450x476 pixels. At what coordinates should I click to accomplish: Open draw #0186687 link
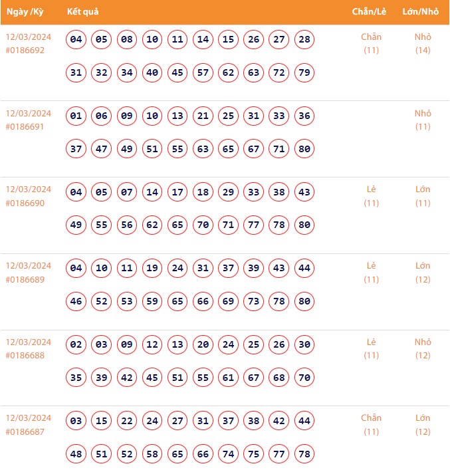coord(25,431)
